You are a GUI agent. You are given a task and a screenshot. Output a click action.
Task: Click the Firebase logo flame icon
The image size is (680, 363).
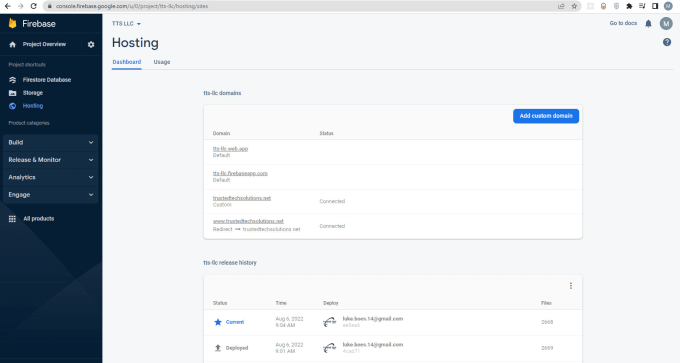12,23
